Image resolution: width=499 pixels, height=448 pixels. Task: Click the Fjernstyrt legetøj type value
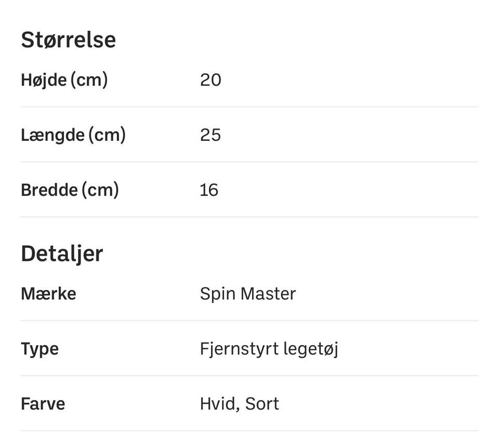[269, 349]
